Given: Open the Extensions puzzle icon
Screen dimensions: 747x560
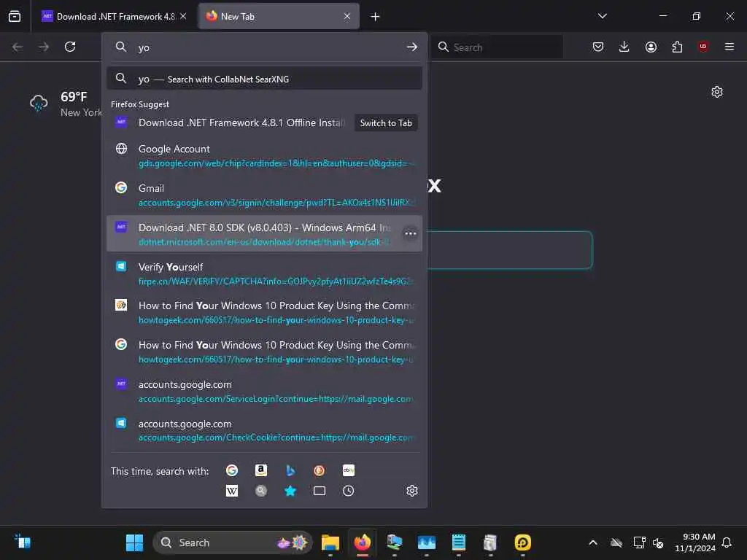Looking at the screenshot, I should (x=677, y=47).
